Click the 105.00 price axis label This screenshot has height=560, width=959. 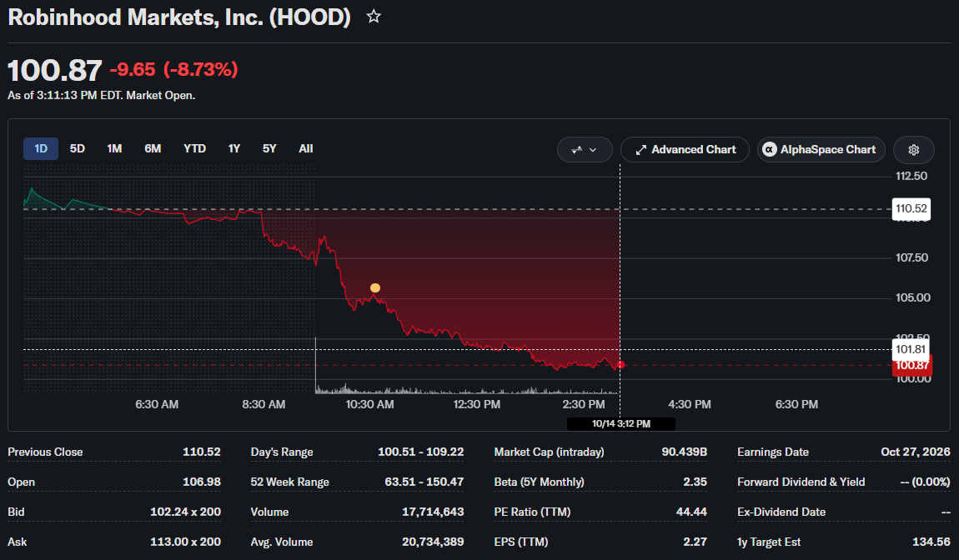(x=912, y=297)
